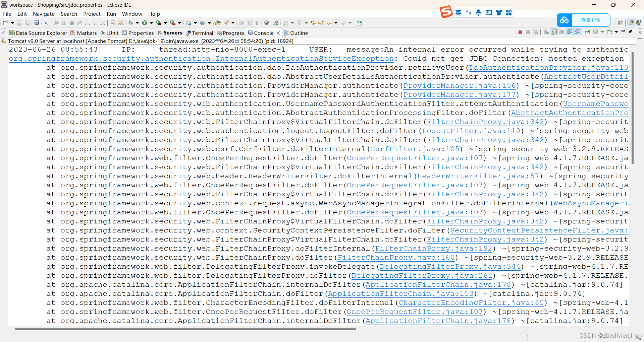Open CharacterEncodingFilter.java:85 link
Viewport: 644px width, 342px height.
(x=471, y=303)
